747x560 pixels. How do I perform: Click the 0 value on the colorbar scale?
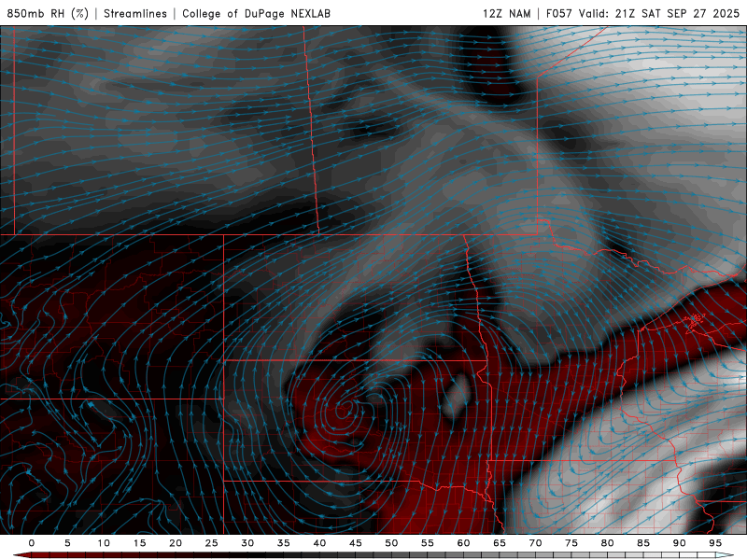click(x=32, y=543)
